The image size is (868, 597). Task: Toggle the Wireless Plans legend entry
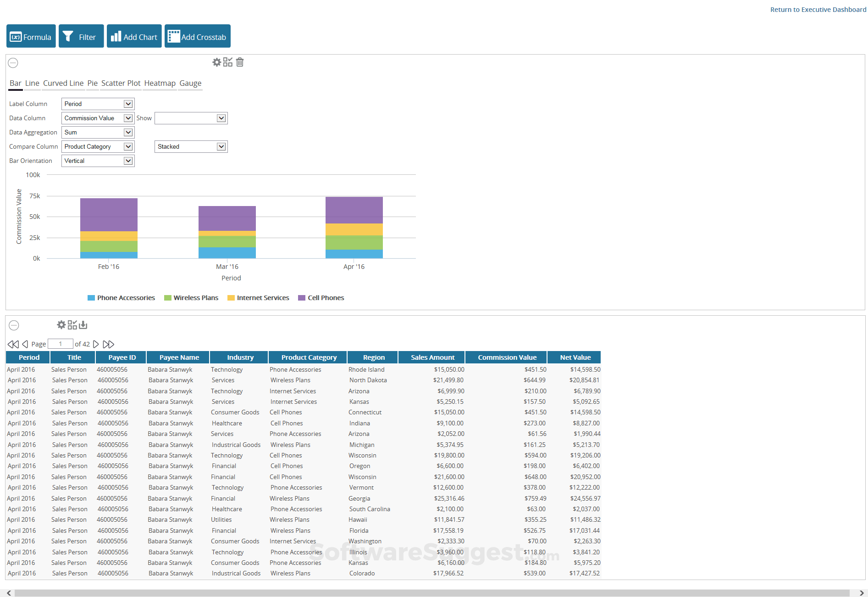[191, 297]
